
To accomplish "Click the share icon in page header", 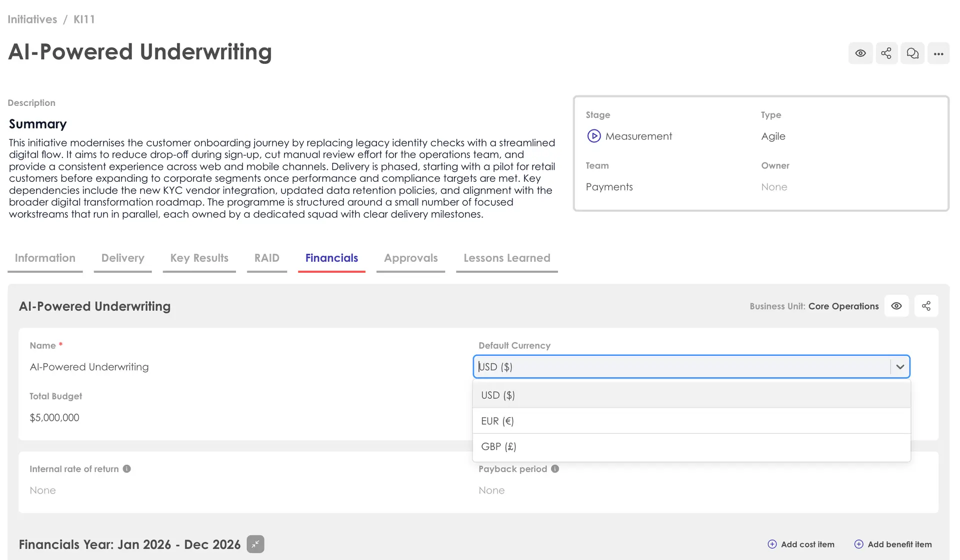I will click(x=886, y=53).
